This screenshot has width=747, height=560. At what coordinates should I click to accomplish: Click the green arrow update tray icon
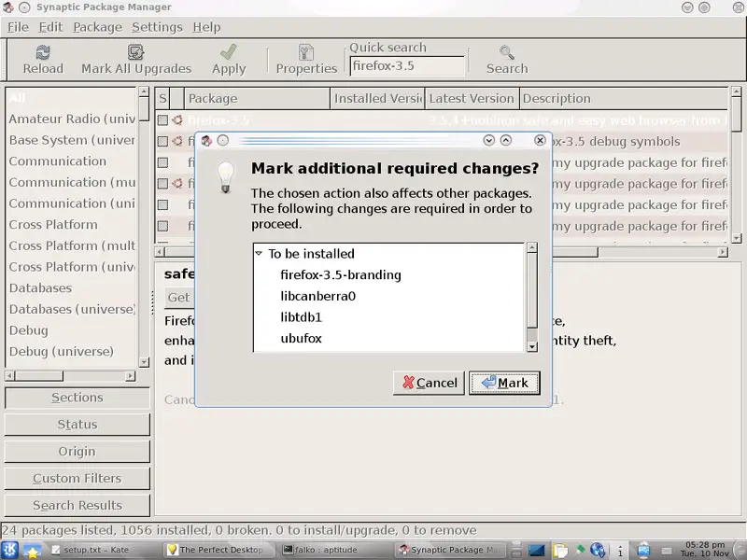click(x=580, y=550)
